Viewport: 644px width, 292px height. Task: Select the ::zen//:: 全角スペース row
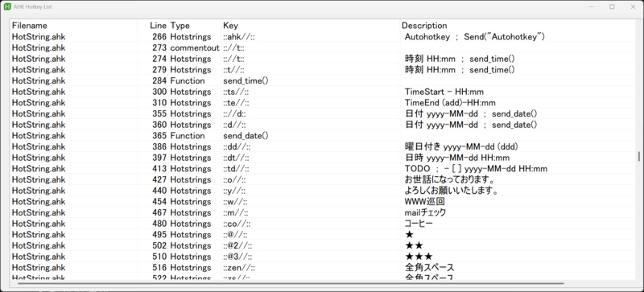pos(323,267)
